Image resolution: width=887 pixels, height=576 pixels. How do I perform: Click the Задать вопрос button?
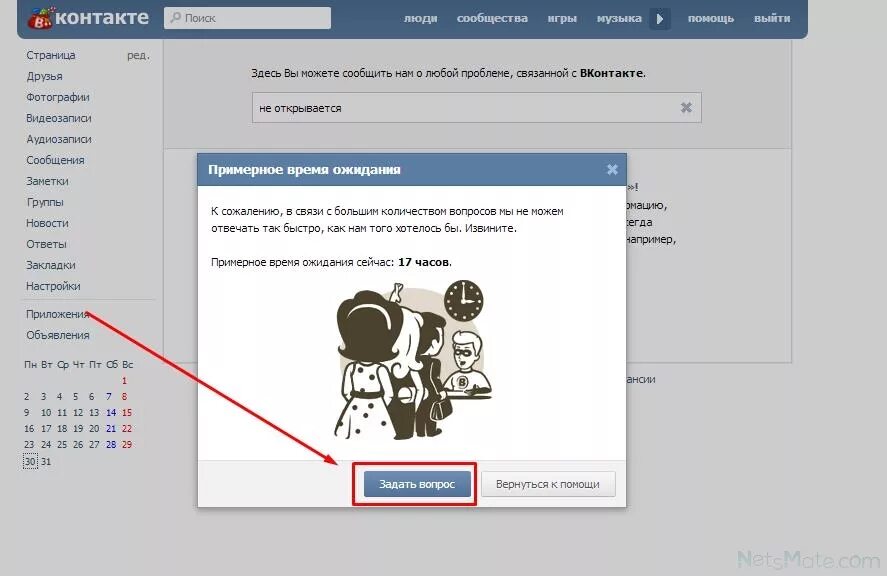click(417, 484)
